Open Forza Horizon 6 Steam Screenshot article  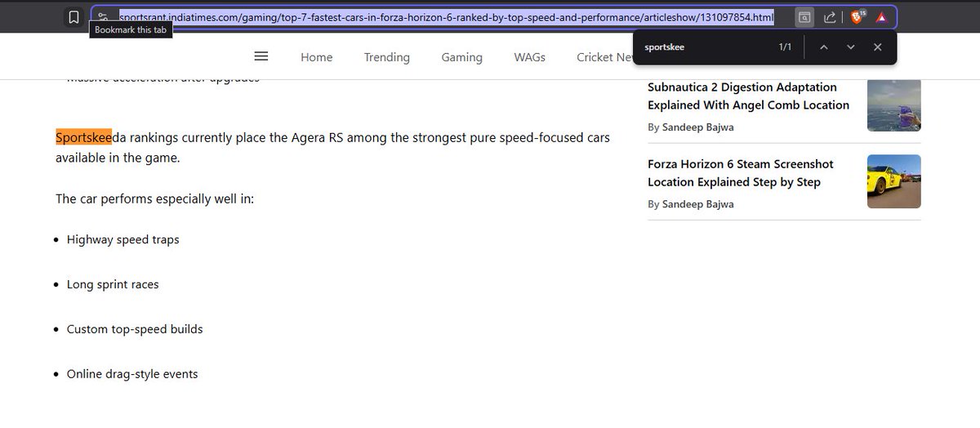[741, 173]
